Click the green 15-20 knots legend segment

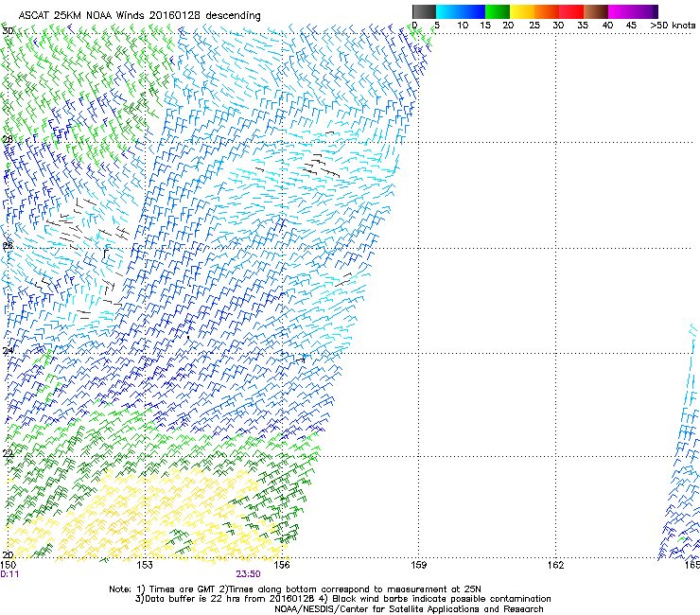coord(498,11)
